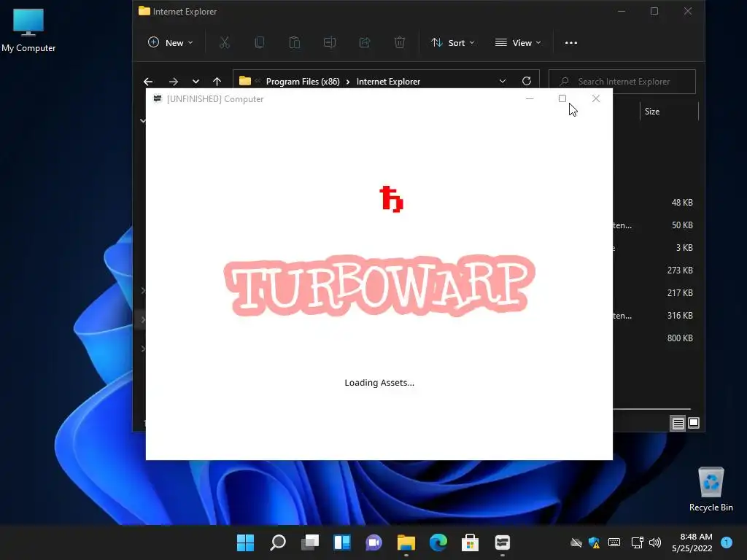
Task: Click the Computer app taskbar icon
Action: coord(503,542)
